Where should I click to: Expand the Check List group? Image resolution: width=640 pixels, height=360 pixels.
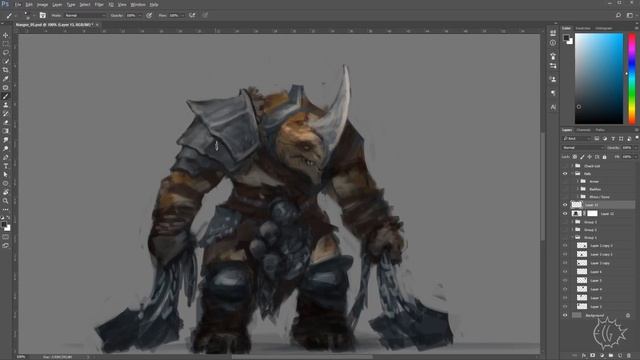click(573, 166)
